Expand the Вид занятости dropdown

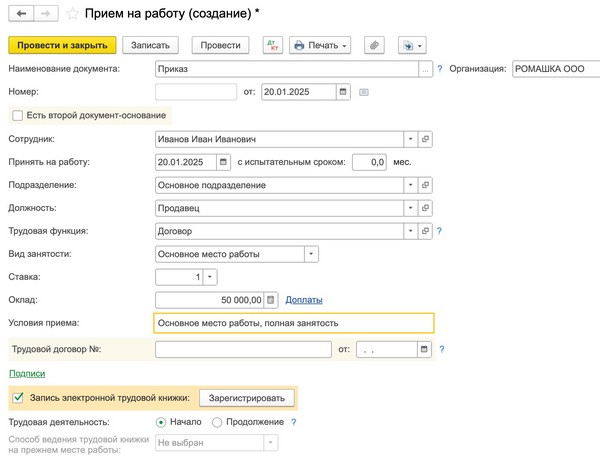point(312,254)
